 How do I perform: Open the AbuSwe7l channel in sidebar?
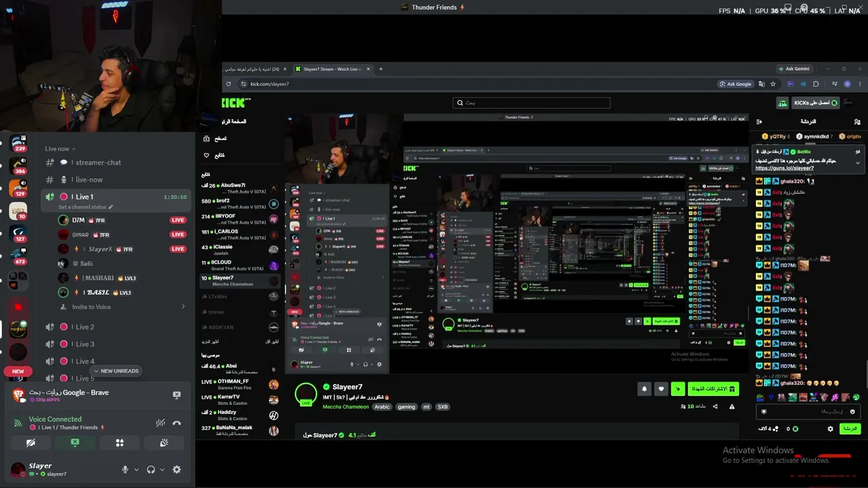240,188
